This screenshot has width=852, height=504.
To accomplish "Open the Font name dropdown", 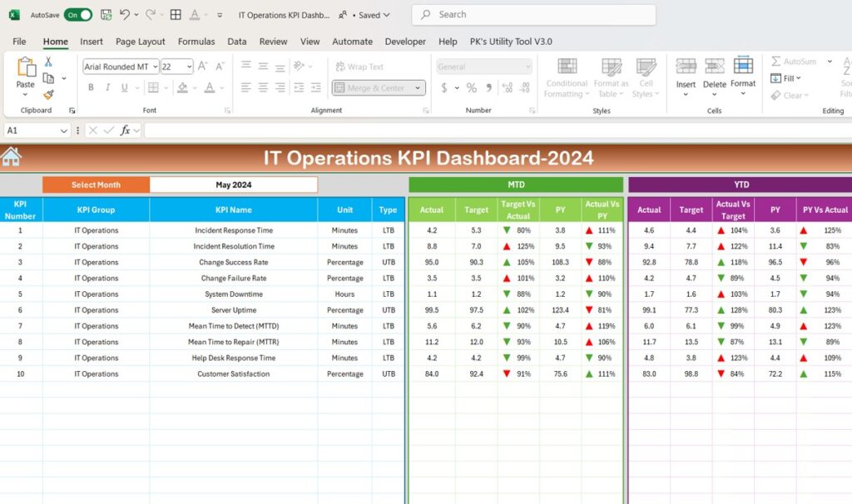I will click(x=155, y=67).
